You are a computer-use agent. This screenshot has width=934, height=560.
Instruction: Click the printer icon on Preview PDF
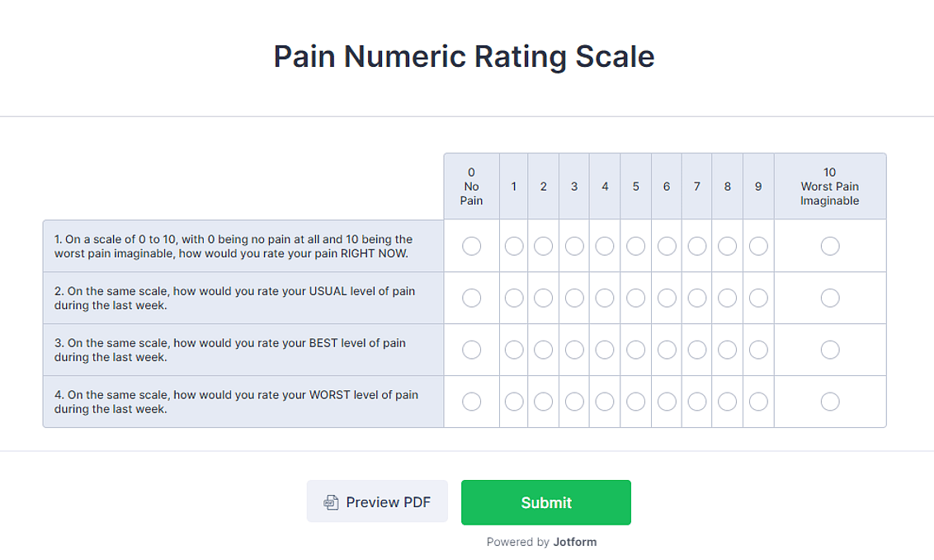pos(330,501)
